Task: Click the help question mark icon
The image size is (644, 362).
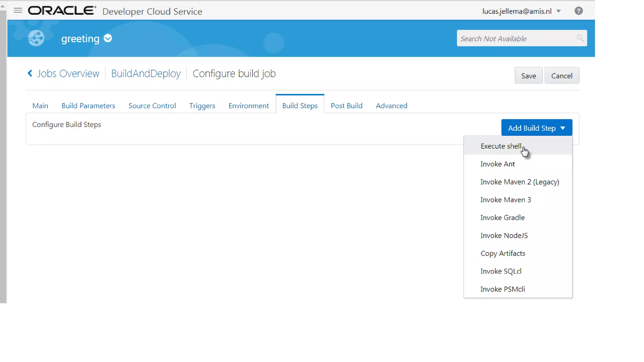Action: coord(578,11)
